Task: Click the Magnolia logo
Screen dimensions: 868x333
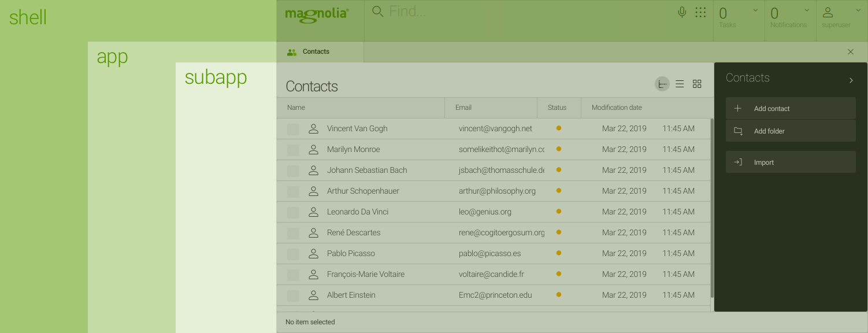Action: tap(317, 14)
